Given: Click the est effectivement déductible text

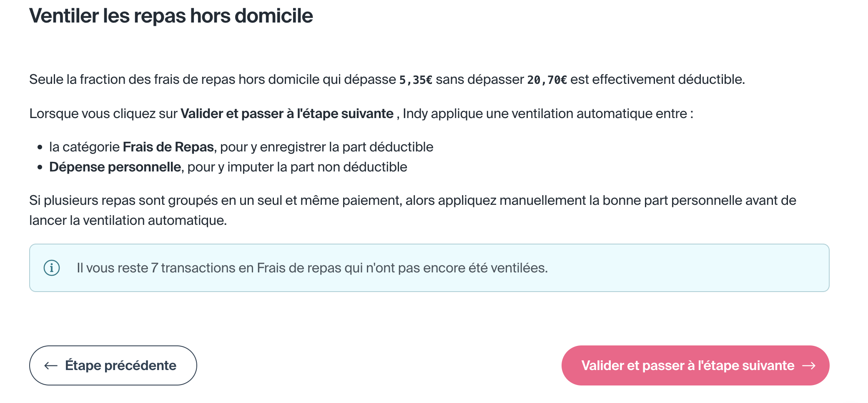Looking at the screenshot, I should [657, 79].
